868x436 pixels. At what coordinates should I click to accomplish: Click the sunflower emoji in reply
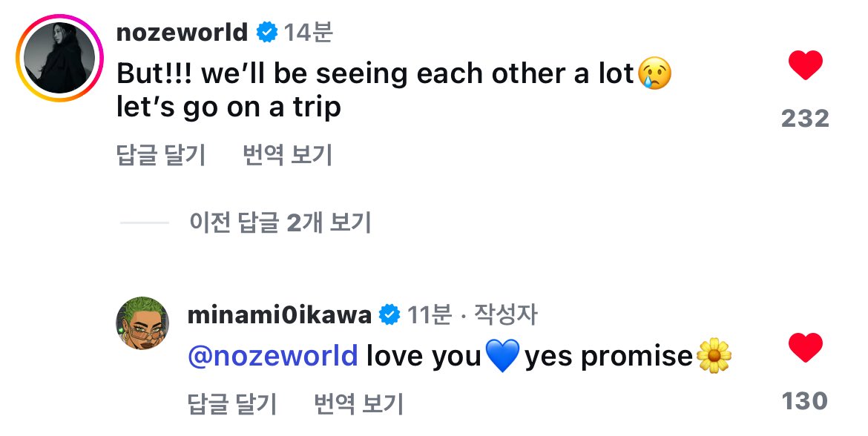(x=714, y=355)
